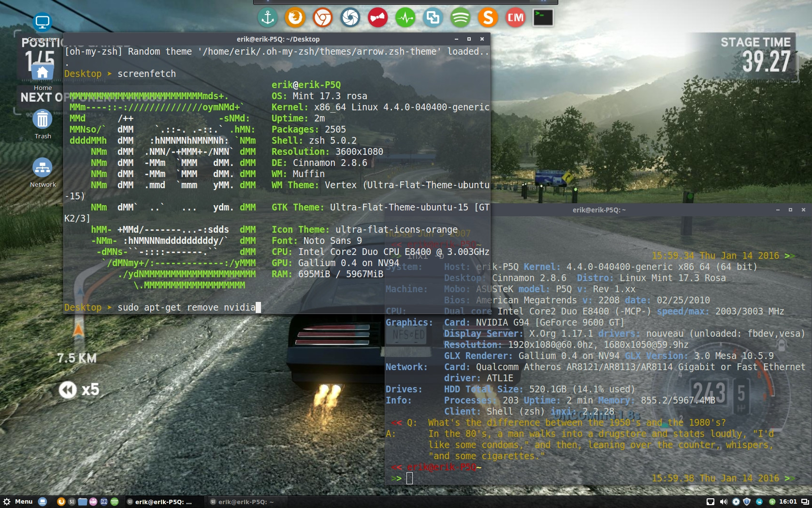Click the 'Resolution: 3600x1080' line
The height and width of the screenshot is (508, 812).
327,151
